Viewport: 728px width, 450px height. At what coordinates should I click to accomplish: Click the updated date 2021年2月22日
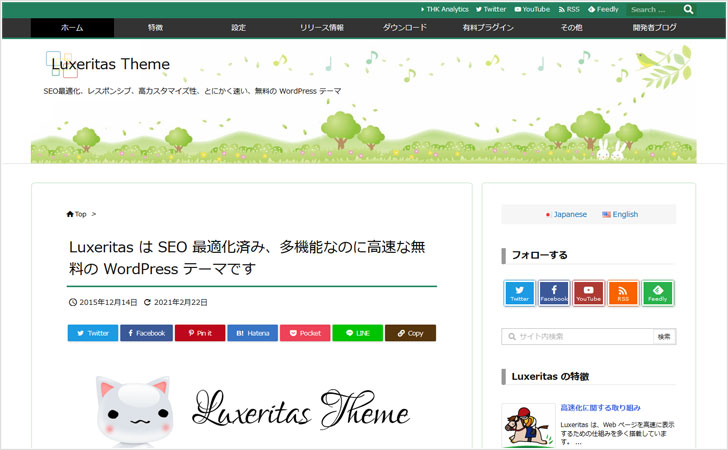(181, 302)
